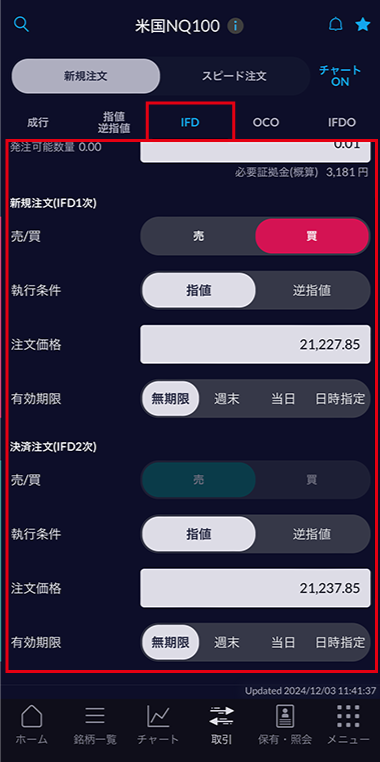Tap the info icon beside 米国NQ100
This screenshot has width=380, height=762.
point(236,26)
